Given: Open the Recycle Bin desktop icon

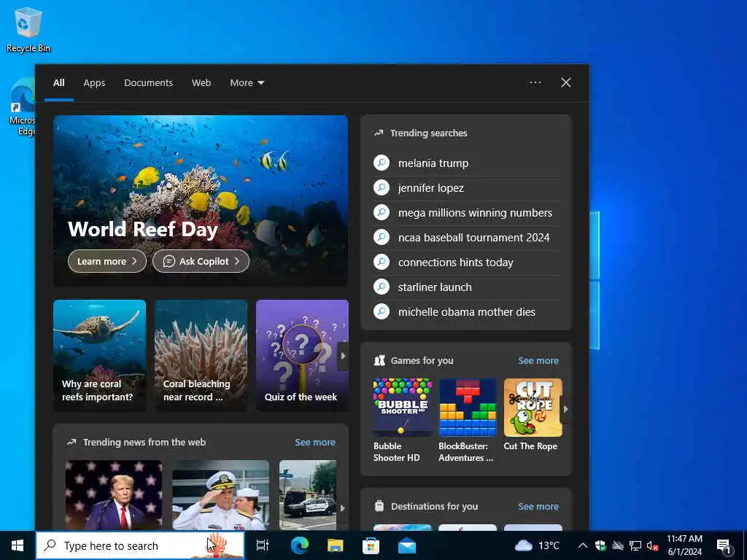Looking at the screenshot, I should click(x=28, y=29).
